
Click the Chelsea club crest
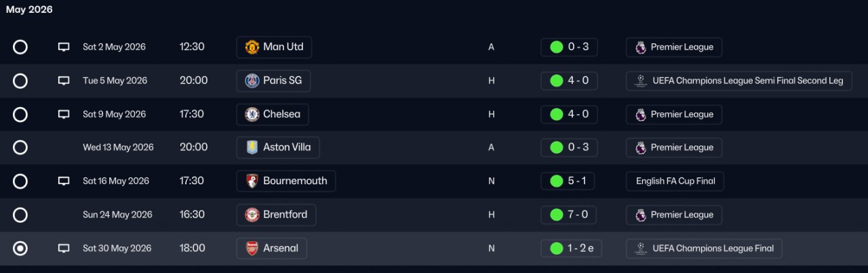pos(252,114)
